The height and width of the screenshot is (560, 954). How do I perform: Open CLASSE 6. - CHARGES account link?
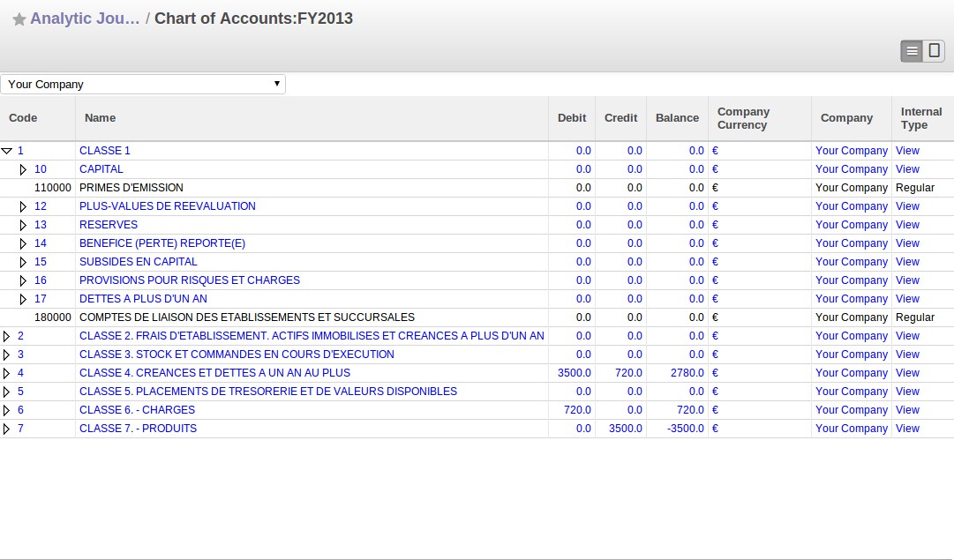click(137, 410)
